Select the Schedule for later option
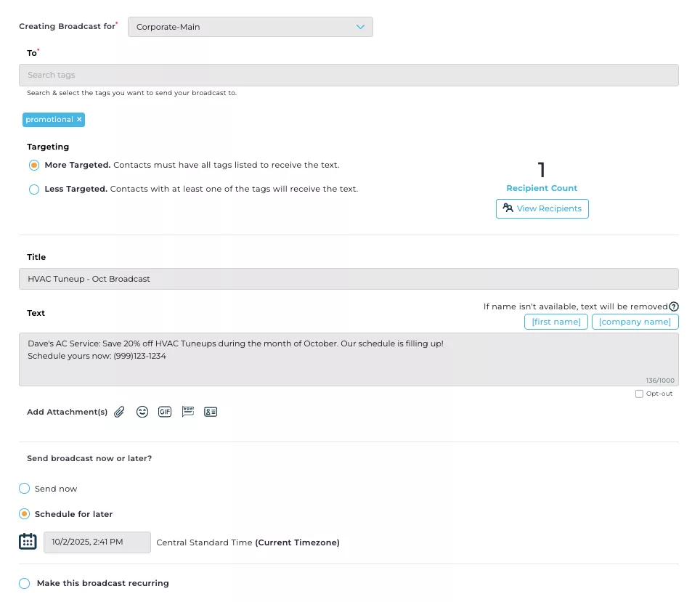 [x=25, y=514]
